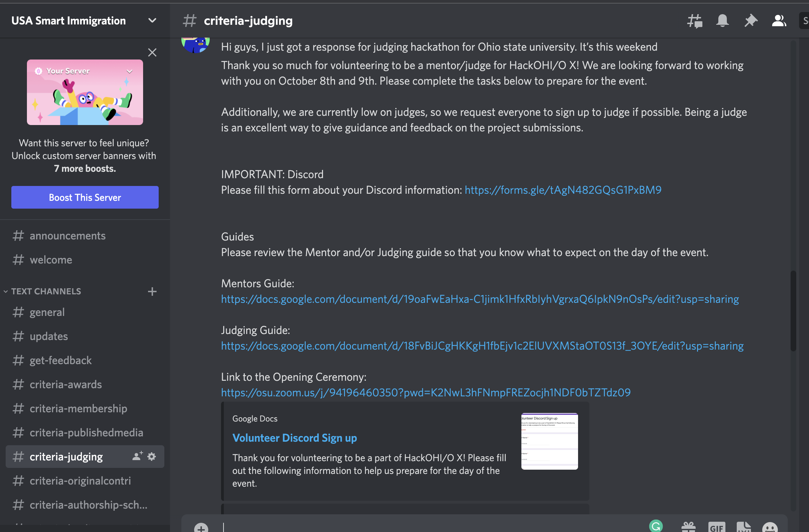
Task: Expand USA Smart Immigration server menu
Action: [152, 21]
